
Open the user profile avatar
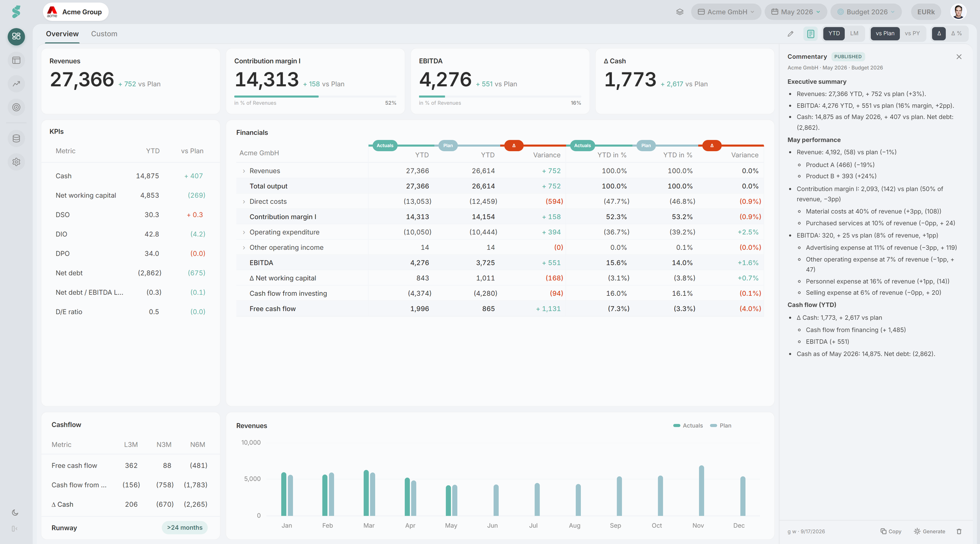958,12
